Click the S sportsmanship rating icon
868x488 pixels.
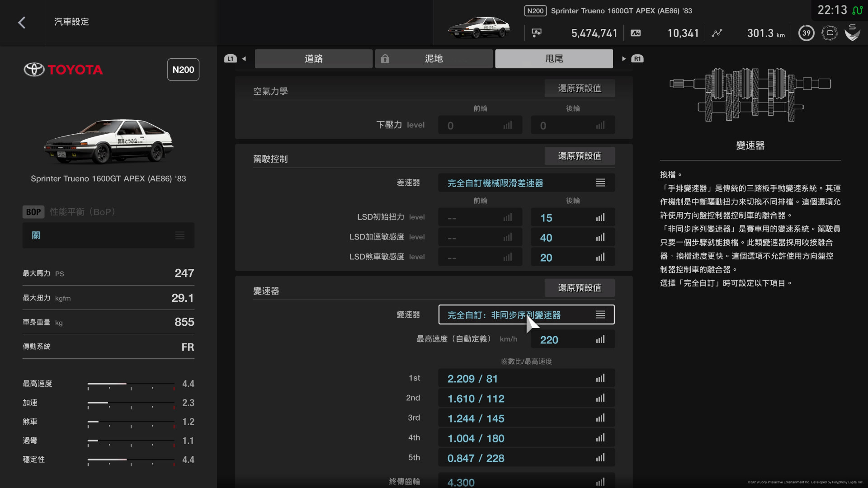pyautogui.click(x=852, y=33)
